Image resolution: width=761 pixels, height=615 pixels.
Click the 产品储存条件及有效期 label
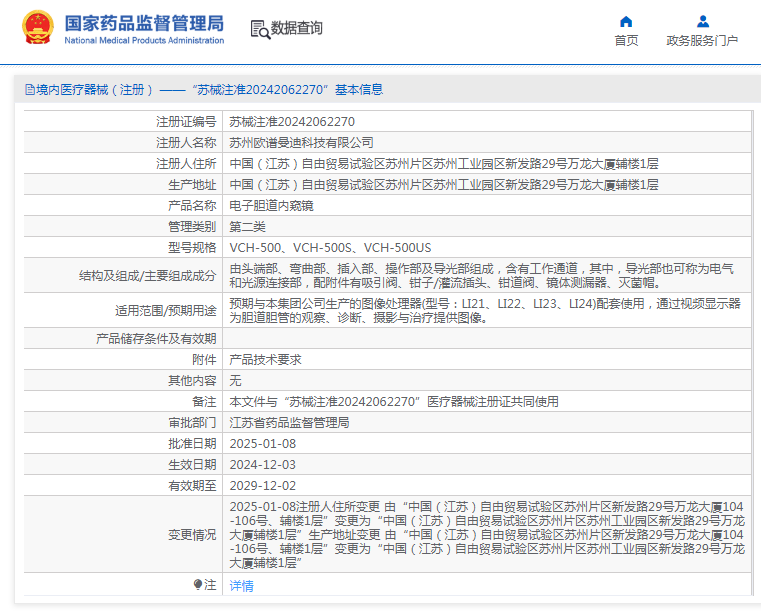tap(156, 339)
